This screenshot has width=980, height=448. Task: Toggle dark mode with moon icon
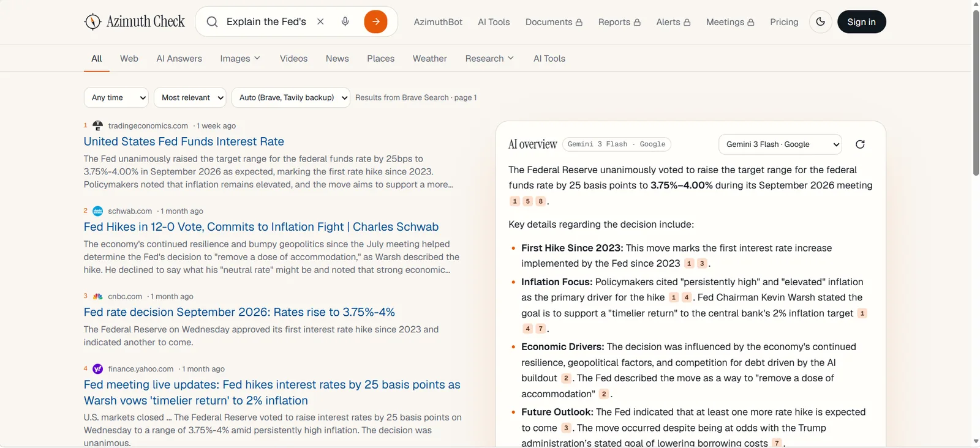820,22
